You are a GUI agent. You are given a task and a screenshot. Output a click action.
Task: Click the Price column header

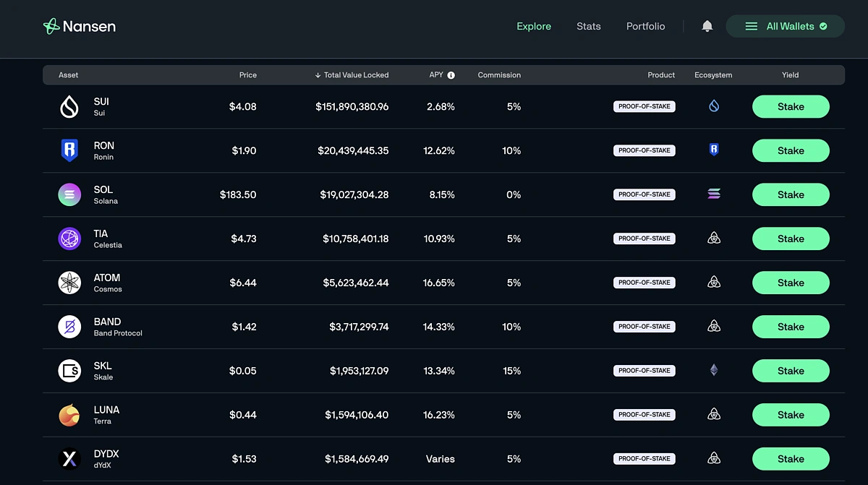click(x=248, y=75)
